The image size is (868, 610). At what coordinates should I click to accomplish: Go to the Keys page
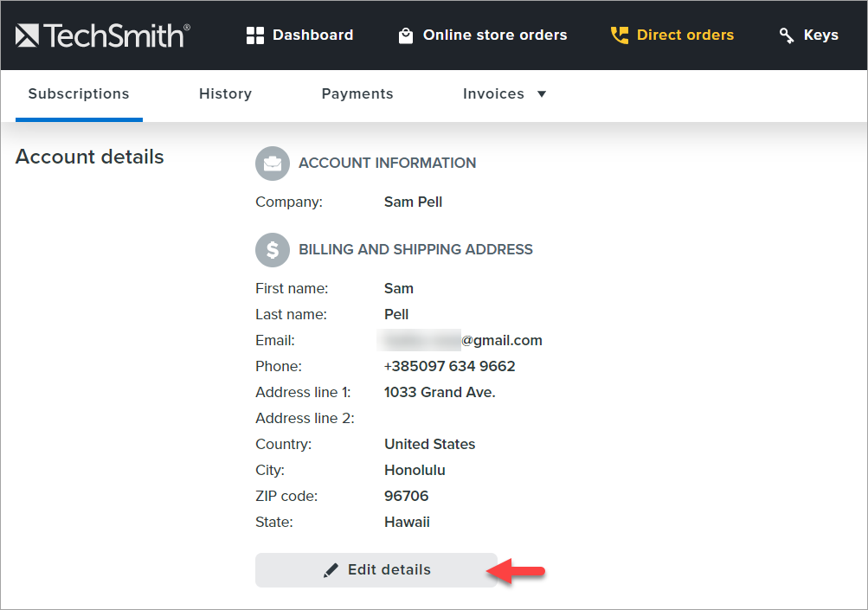[x=820, y=35]
